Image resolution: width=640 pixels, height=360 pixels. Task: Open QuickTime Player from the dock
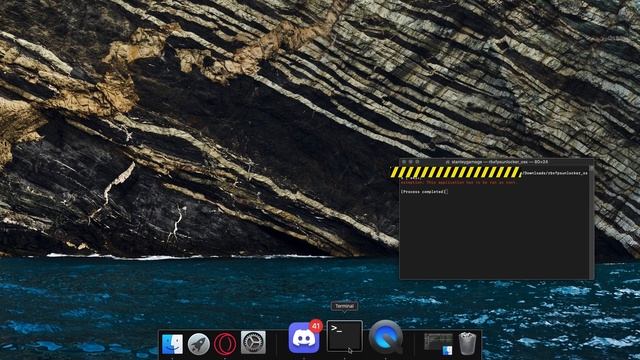386,337
